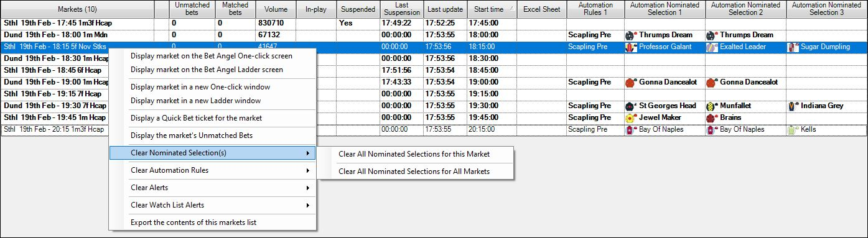Click Thrumps Dream silk icon in Selection 1
This screenshot has width=868, height=238.
coord(631,35)
